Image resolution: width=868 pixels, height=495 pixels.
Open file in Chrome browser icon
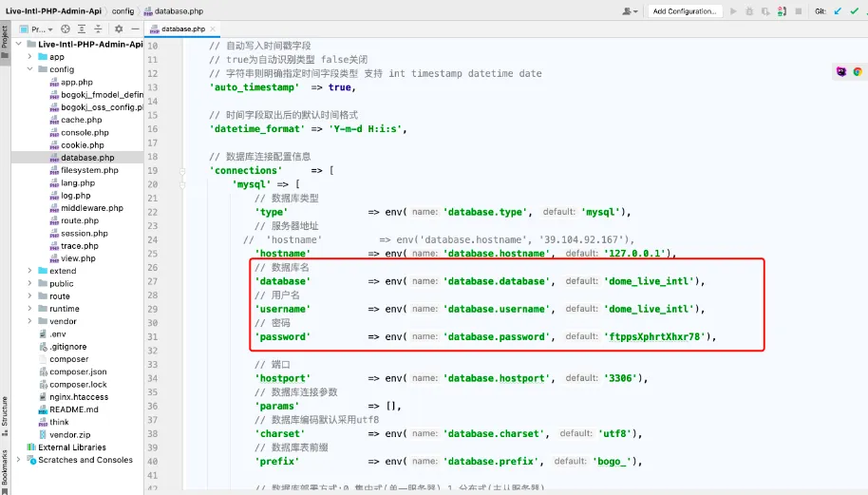pos(858,72)
